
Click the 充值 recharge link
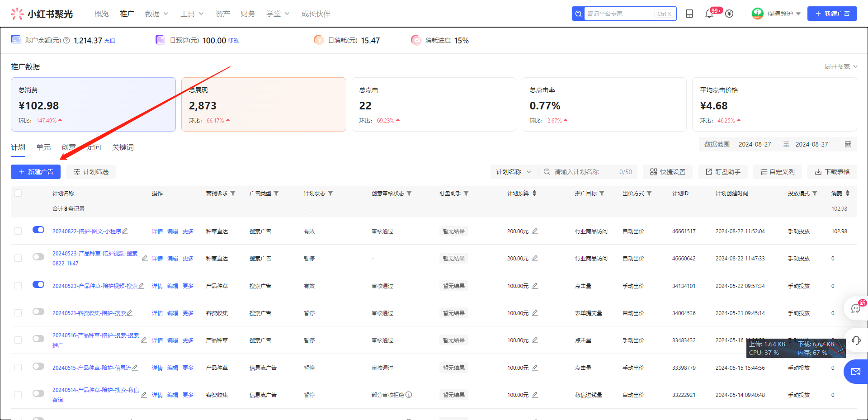coord(110,41)
